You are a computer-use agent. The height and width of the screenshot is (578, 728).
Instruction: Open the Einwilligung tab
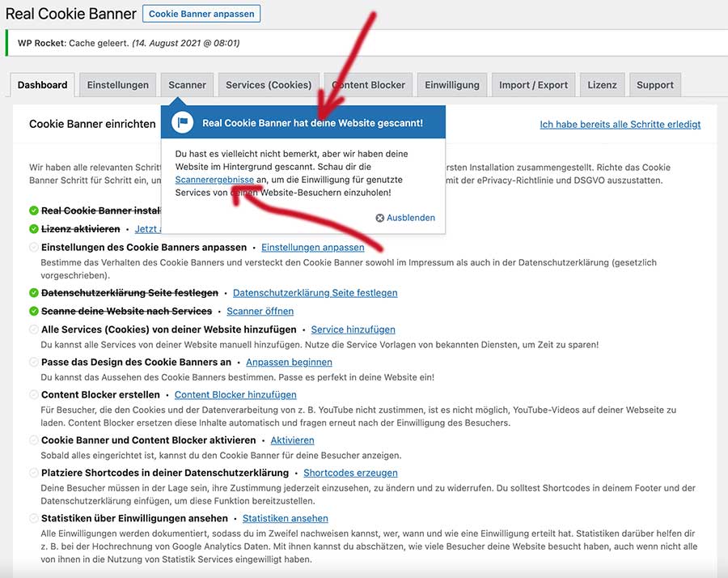point(452,85)
